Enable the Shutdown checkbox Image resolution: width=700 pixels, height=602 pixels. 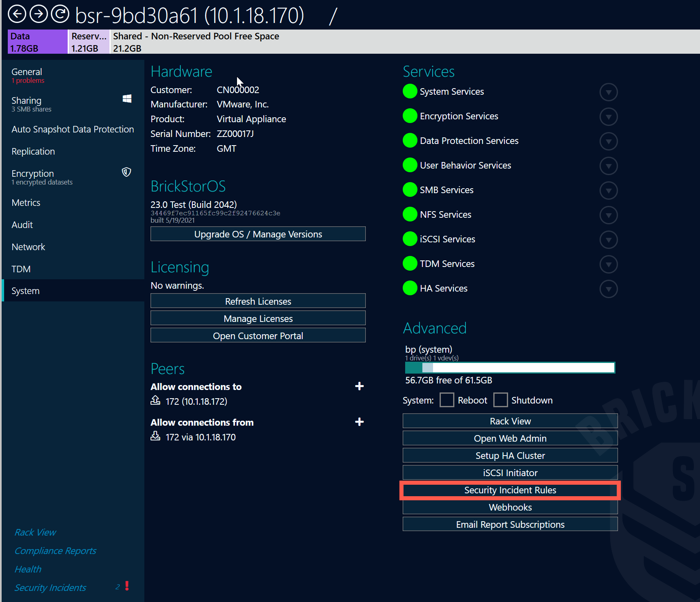(501, 400)
